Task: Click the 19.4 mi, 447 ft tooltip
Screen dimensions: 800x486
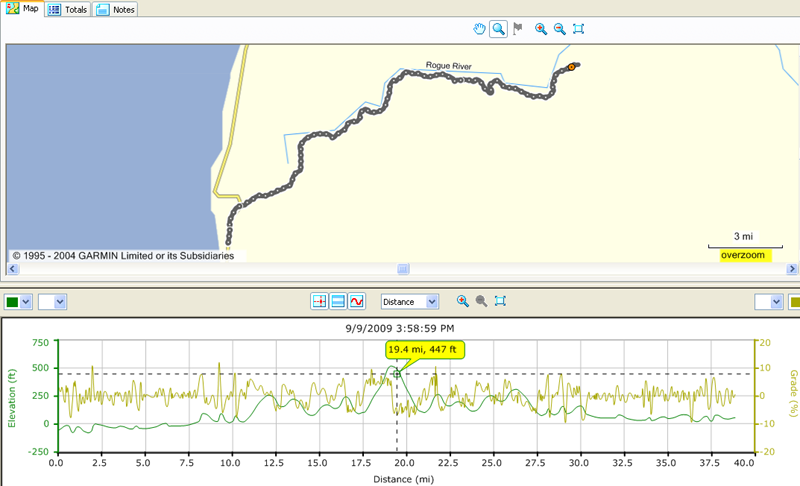Action: (425, 350)
